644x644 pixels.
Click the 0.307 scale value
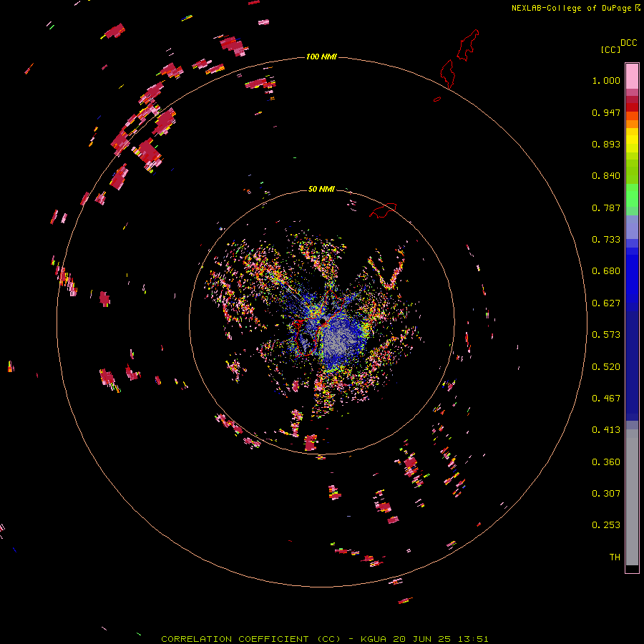coord(606,494)
